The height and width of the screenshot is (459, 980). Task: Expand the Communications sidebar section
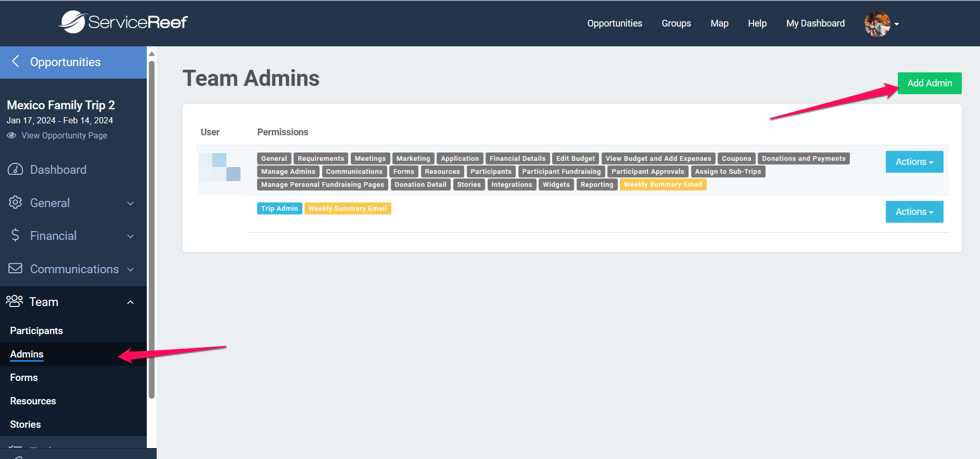(131, 270)
